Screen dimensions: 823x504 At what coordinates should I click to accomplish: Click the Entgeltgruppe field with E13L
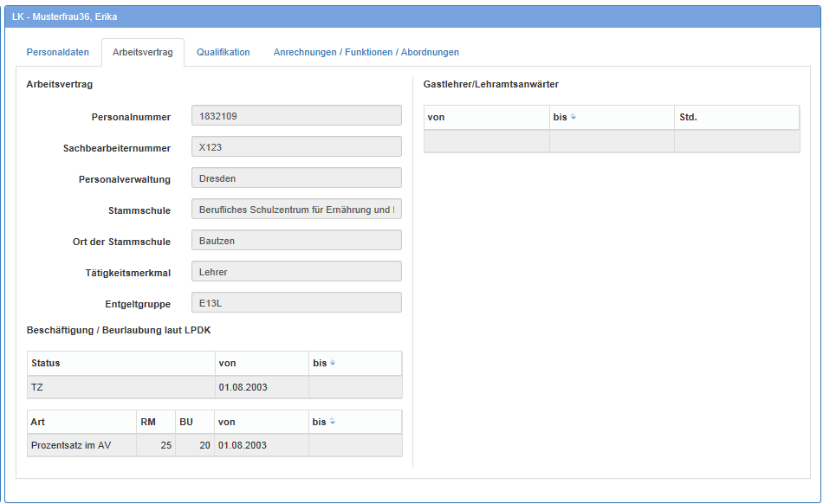pos(296,303)
